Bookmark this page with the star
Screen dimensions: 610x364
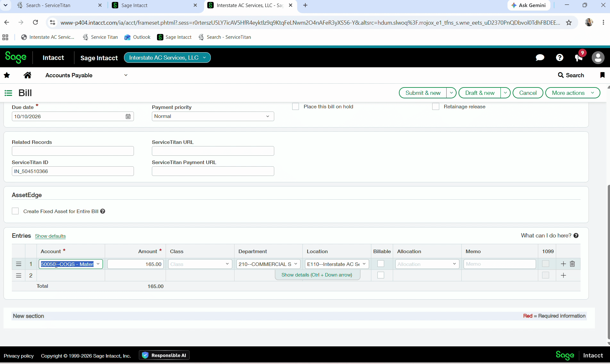click(569, 22)
